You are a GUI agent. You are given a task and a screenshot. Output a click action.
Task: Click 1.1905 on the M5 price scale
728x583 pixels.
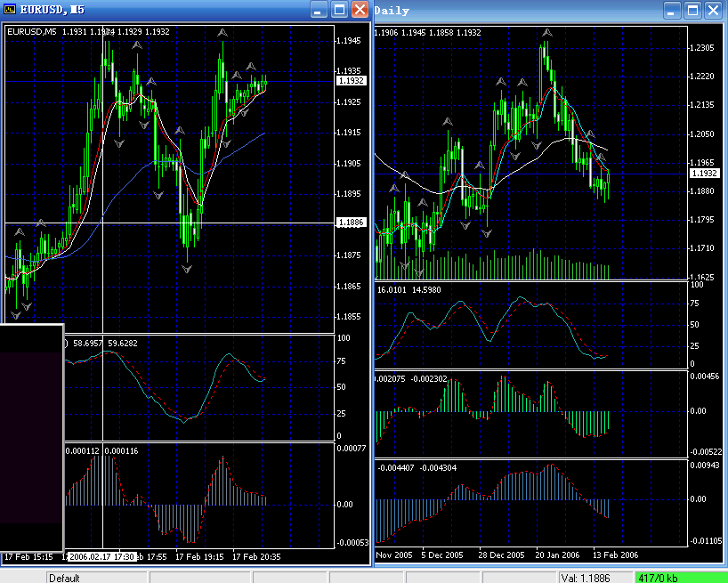coord(348,163)
